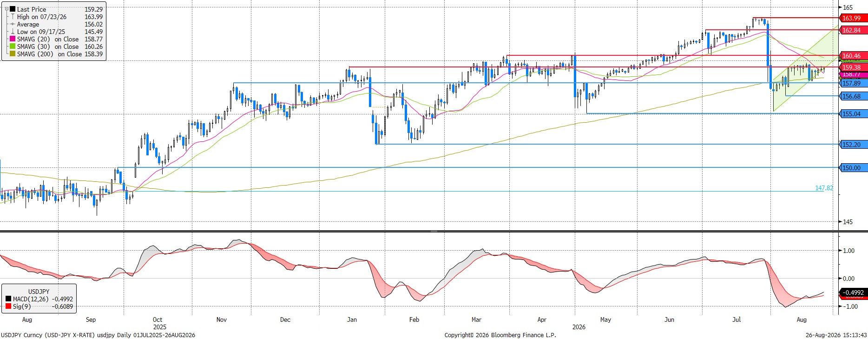Click the 150.00 horizontal level label
Screen dimensions: 868x339
(854, 168)
